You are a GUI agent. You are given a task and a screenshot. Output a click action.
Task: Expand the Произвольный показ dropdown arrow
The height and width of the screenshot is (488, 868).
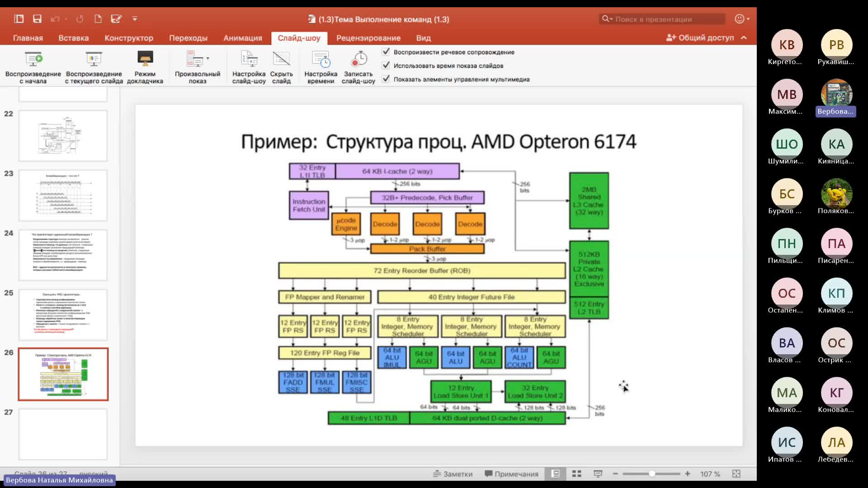208,58
